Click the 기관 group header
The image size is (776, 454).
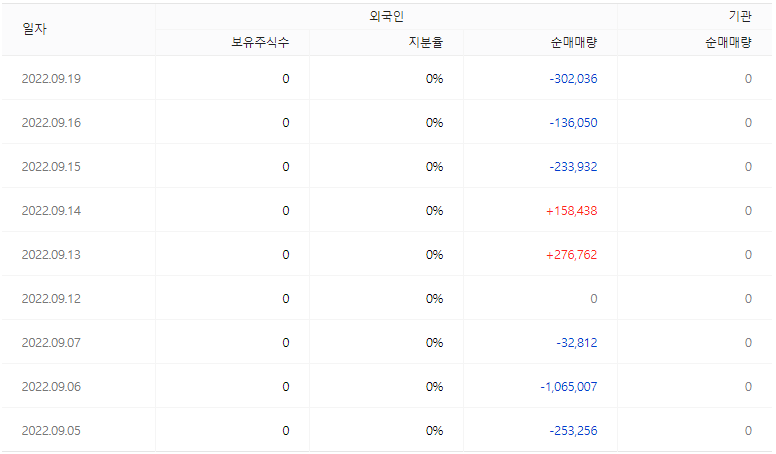tap(740, 16)
